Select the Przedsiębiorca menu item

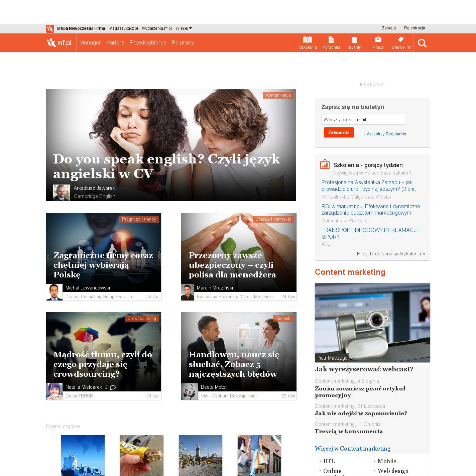pos(148,43)
